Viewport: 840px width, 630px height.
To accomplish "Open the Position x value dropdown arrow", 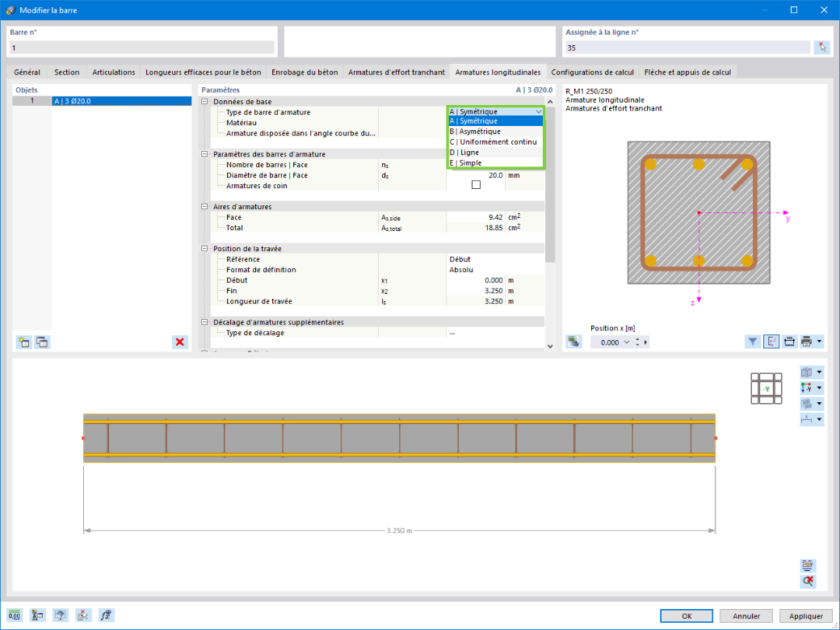I will pyautogui.click(x=627, y=342).
